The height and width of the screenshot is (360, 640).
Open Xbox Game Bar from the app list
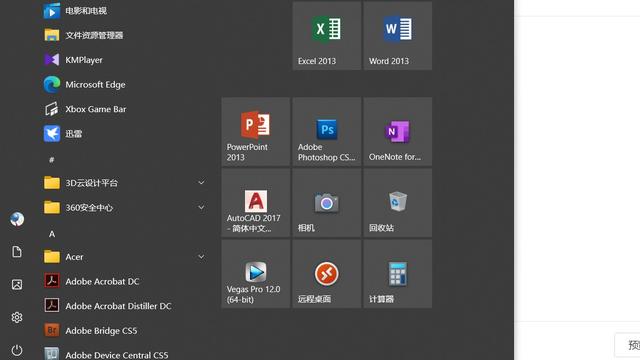pos(124,109)
